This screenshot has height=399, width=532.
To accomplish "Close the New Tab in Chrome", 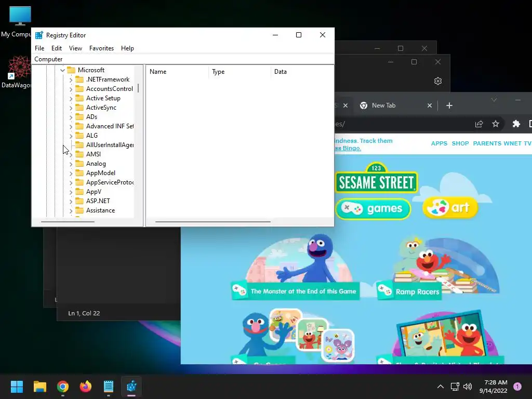I will pos(430,105).
